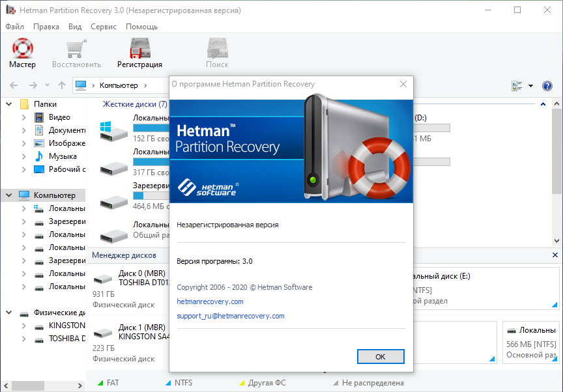563x392 pixels.
Task: Open hetmanrecovery.com link
Action: tap(210, 301)
